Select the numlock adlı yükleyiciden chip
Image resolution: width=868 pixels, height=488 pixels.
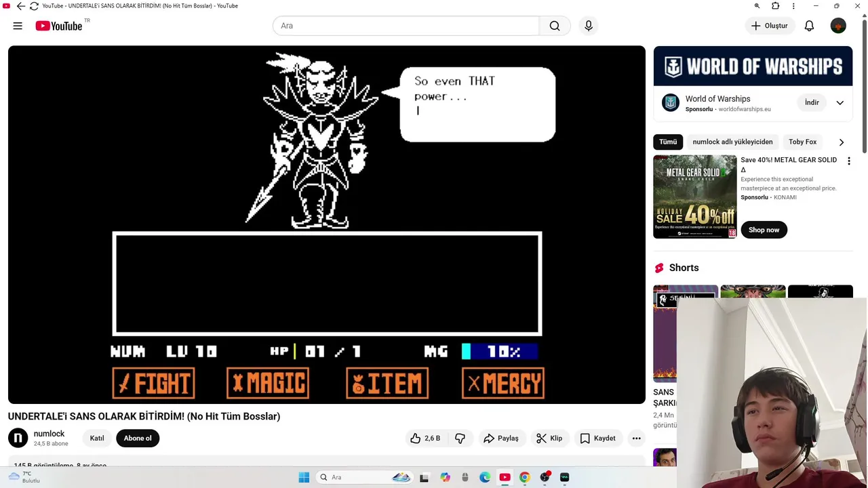[x=732, y=142]
